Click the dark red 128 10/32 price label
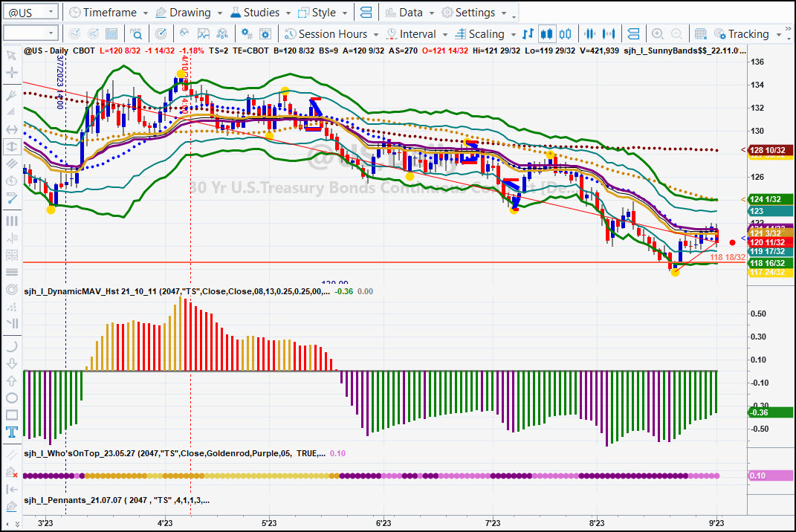Screen dimensions: 796x532 tap(770, 150)
